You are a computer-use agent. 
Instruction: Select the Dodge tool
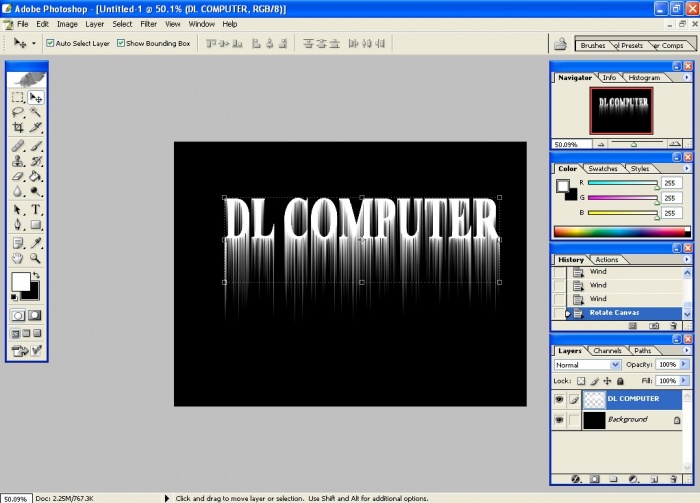pyautogui.click(x=36, y=191)
